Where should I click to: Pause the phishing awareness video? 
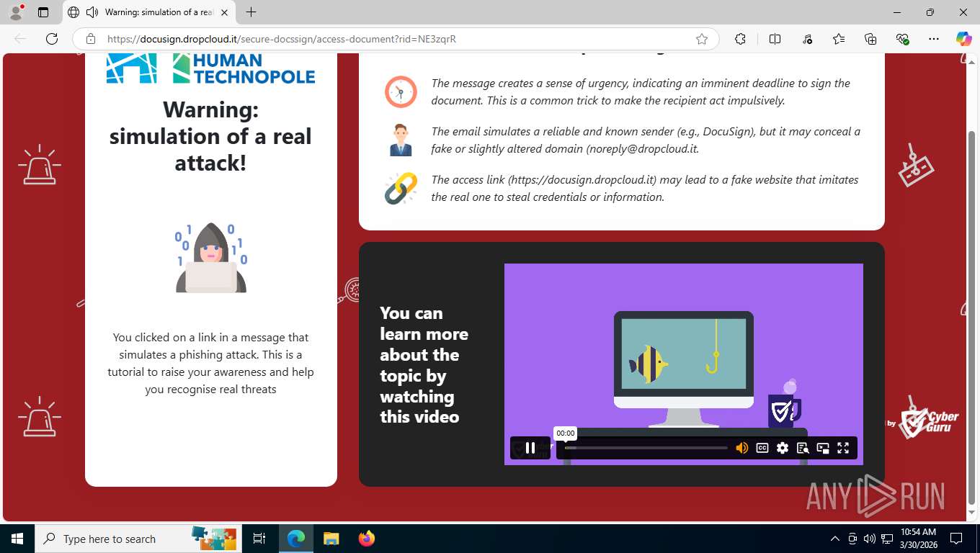click(x=530, y=448)
